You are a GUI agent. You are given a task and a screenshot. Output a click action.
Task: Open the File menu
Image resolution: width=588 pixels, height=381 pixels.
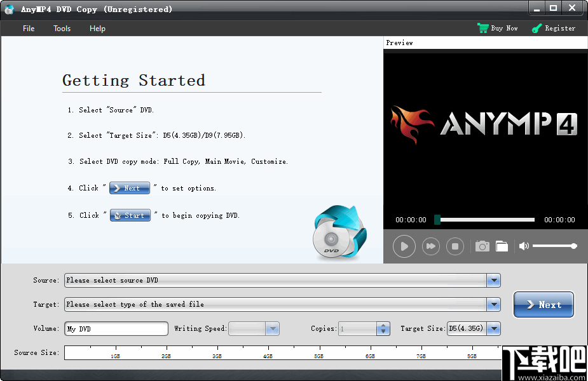click(x=28, y=28)
